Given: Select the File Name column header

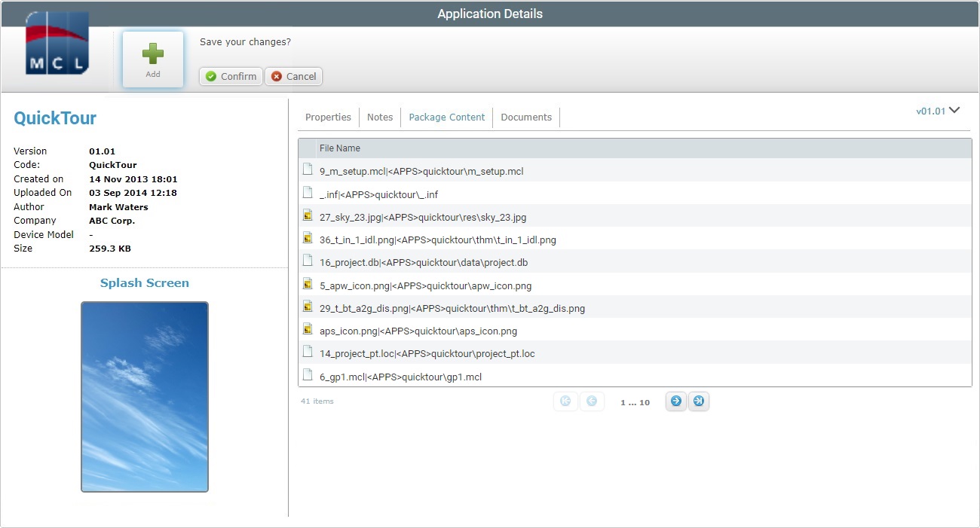Looking at the screenshot, I should (x=339, y=148).
